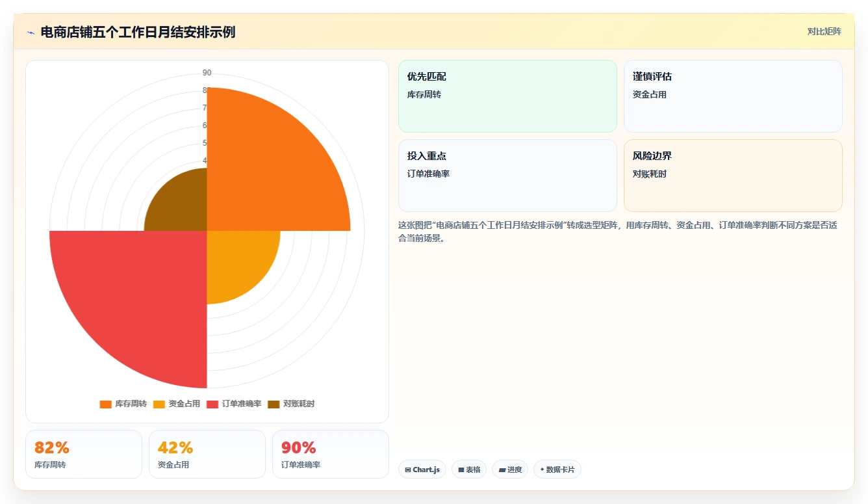Toggle the 订单准确率 legend color swatch
The height and width of the screenshot is (504, 868).
pyautogui.click(x=212, y=404)
